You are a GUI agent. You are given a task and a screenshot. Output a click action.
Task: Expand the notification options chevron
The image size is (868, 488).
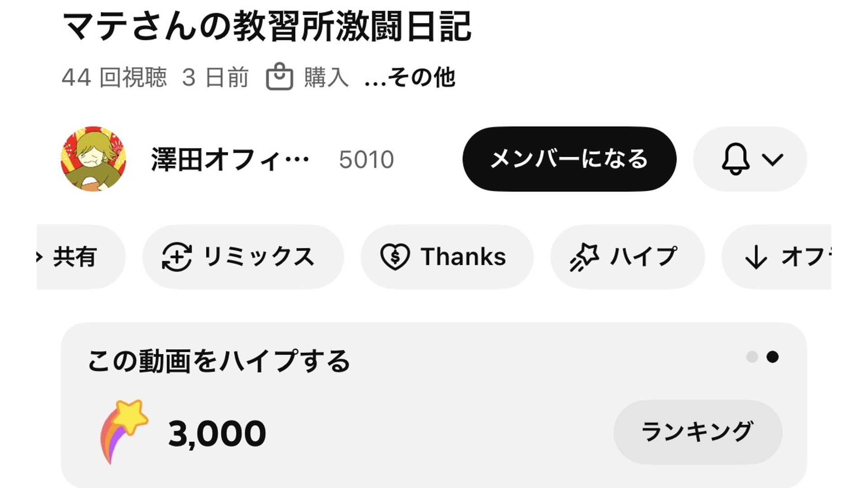coord(772,159)
